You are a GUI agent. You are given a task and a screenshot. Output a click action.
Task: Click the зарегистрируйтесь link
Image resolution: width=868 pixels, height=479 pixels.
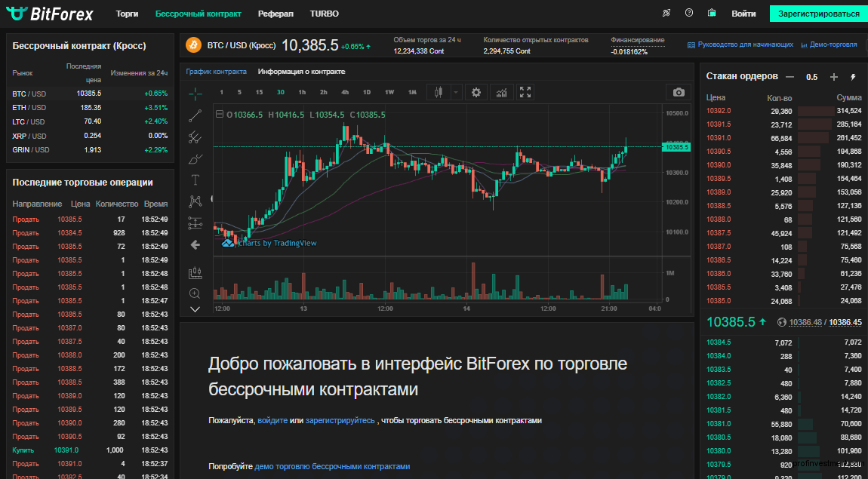tap(340, 420)
